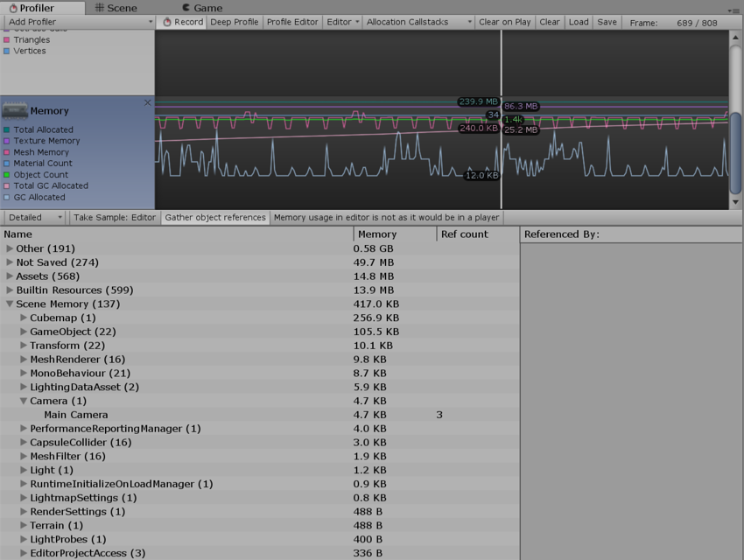Click the Memory module chip icon

[15, 110]
